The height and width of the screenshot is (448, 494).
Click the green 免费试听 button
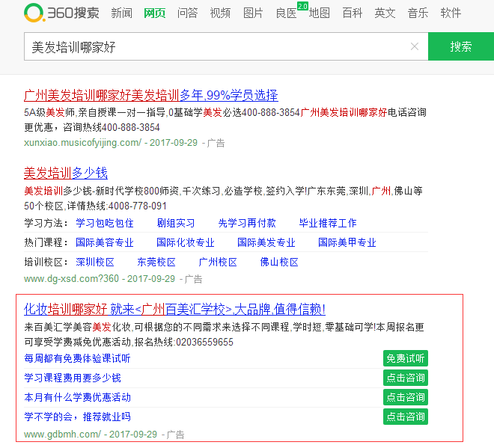tap(405, 358)
